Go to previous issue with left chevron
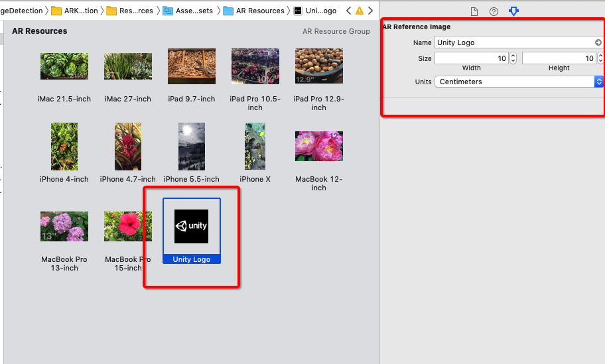 click(349, 11)
